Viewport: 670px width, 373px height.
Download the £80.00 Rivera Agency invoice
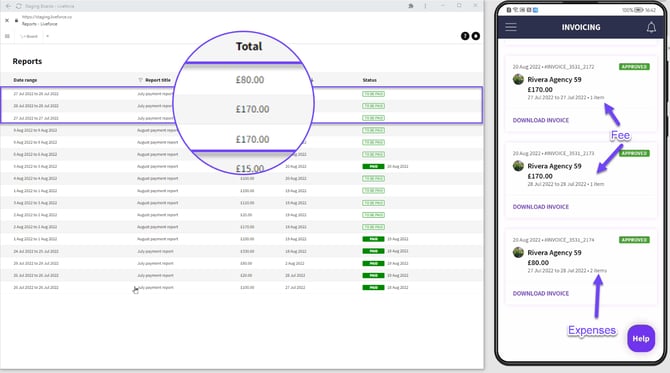point(541,294)
